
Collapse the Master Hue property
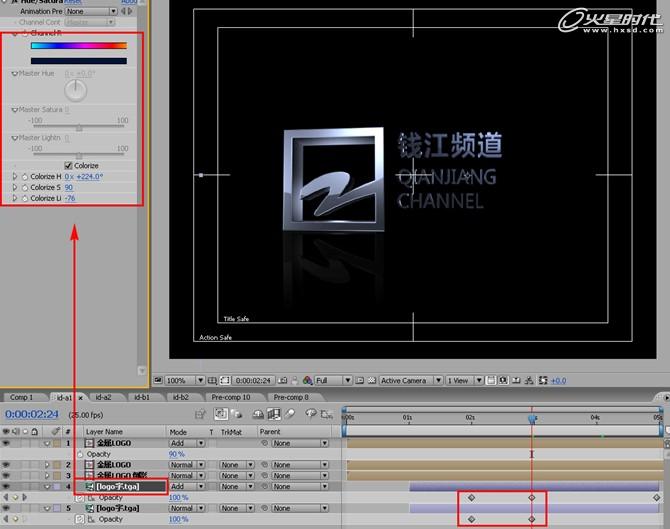tap(14, 74)
